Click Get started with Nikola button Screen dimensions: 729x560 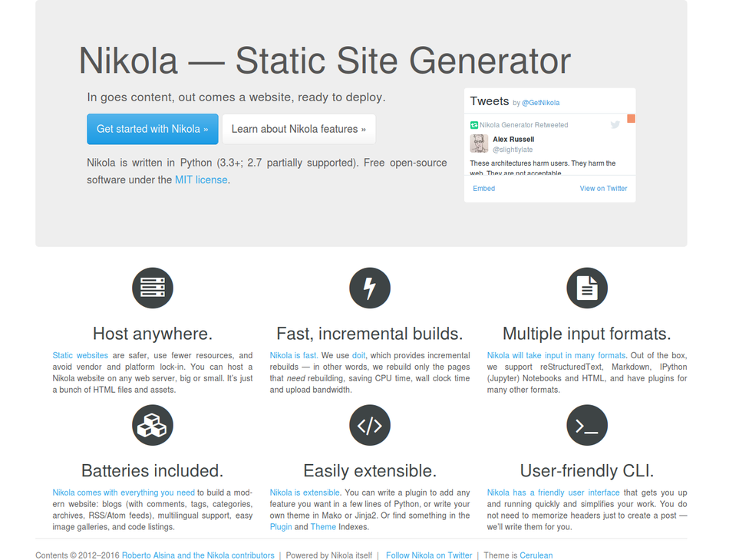click(153, 129)
